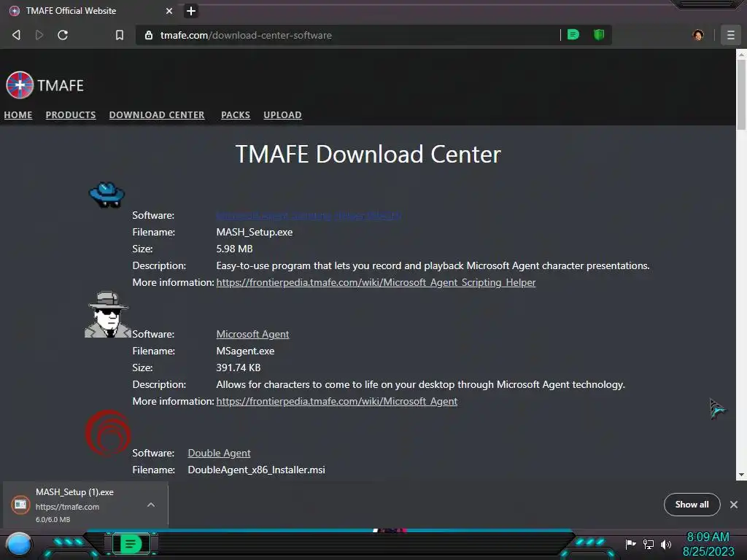
Task: Open the UPLOAD navigation item
Action: pos(282,114)
